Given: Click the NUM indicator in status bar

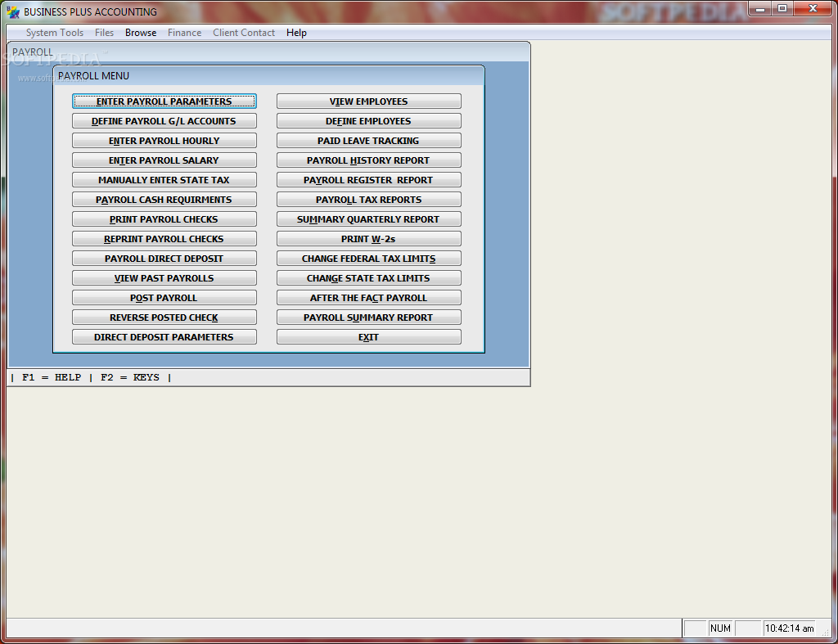Looking at the screenshot, I should [x=720, y=628].
